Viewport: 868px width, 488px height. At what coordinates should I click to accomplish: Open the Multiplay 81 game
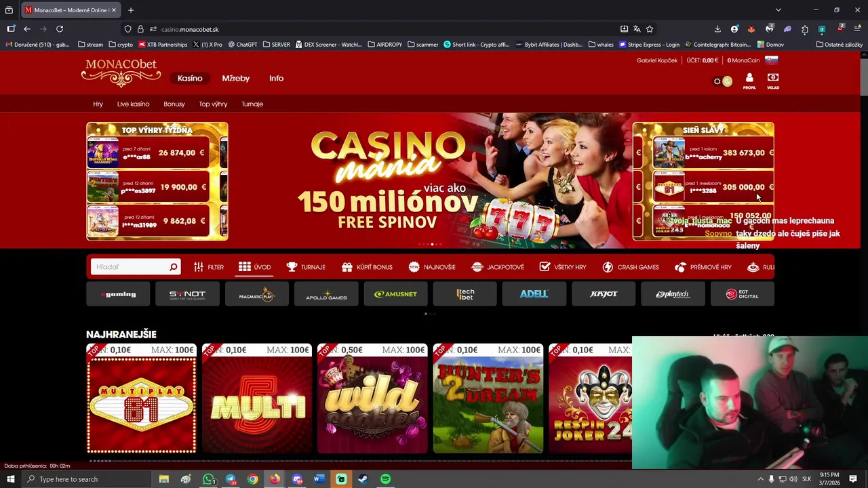pyautogui.click(x=142, y=399)
